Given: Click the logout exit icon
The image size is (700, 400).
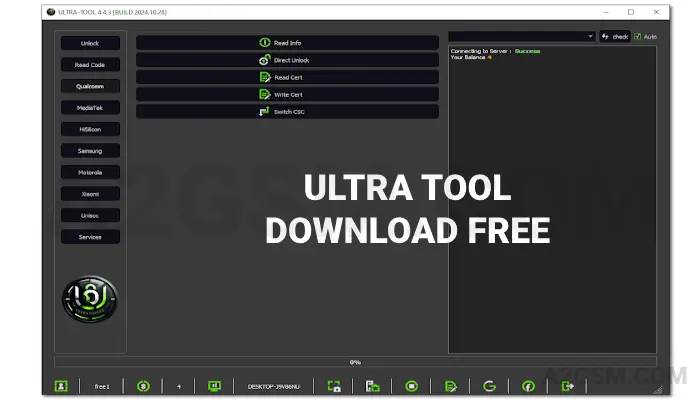Looking at the screenshot, I should pos(568,386).
